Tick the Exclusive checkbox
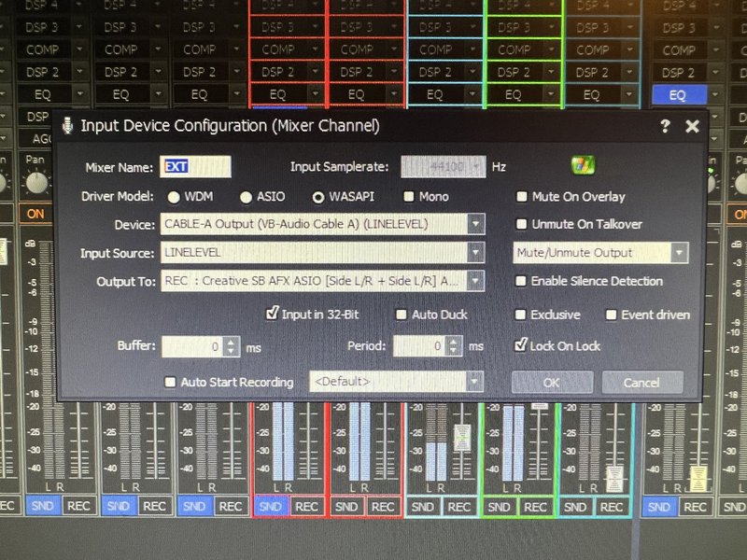The width and height of the screenshot is (747, 560). point(520,315)
